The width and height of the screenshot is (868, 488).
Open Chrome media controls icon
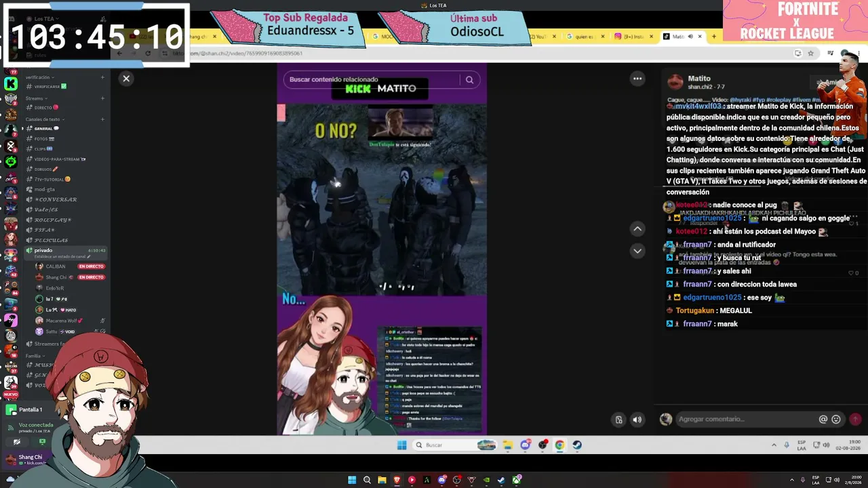pos(831,53)
